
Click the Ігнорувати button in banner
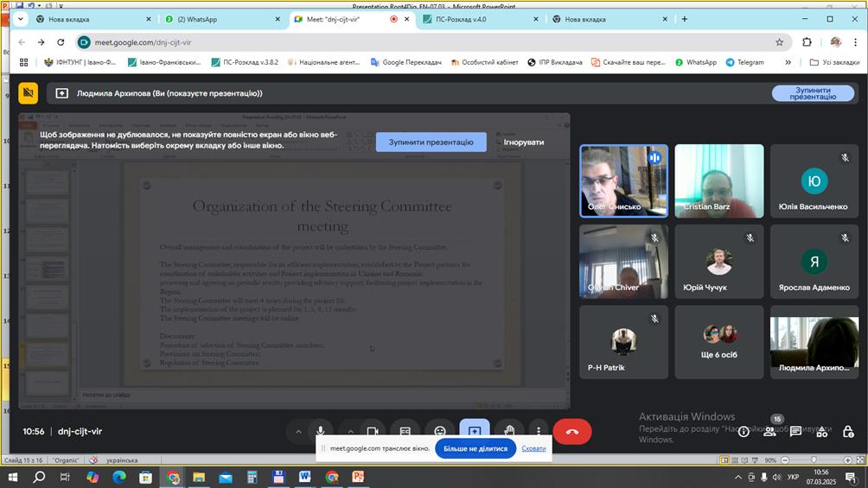point(524,142)
